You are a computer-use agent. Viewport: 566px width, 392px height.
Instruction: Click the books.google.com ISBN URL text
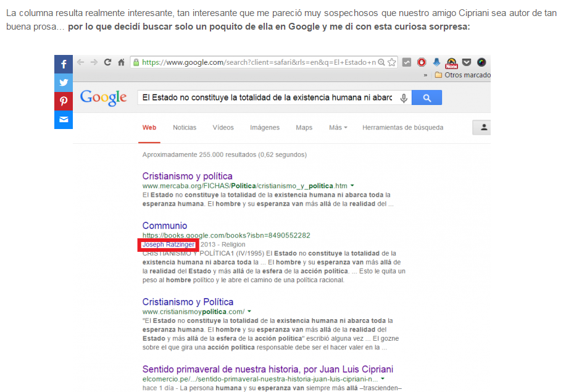pyautogui.click(x=227, y=235)
